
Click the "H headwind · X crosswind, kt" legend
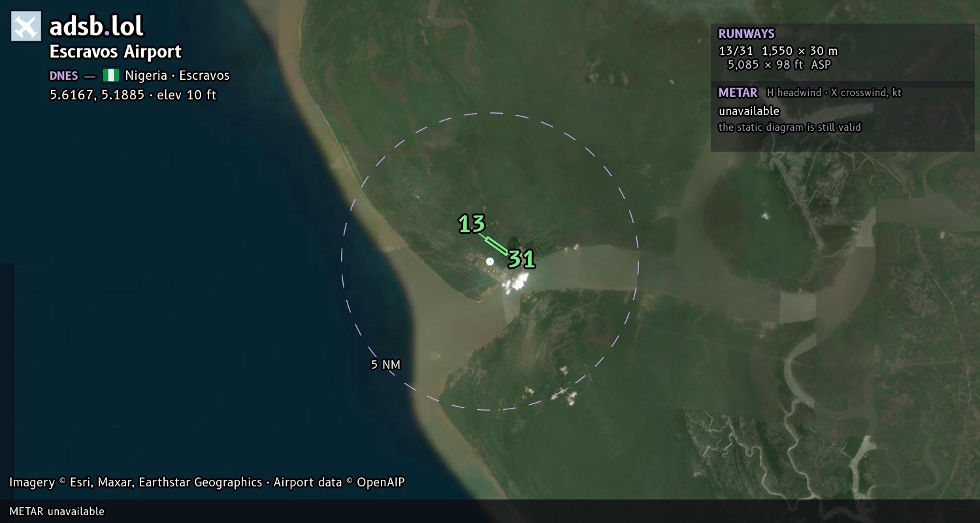click(x=834, y=93)
